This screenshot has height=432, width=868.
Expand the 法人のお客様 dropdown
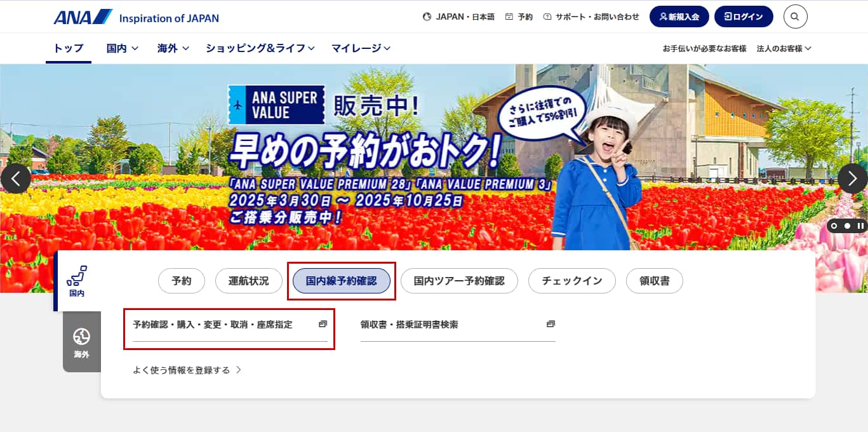(x=784, y=48)
